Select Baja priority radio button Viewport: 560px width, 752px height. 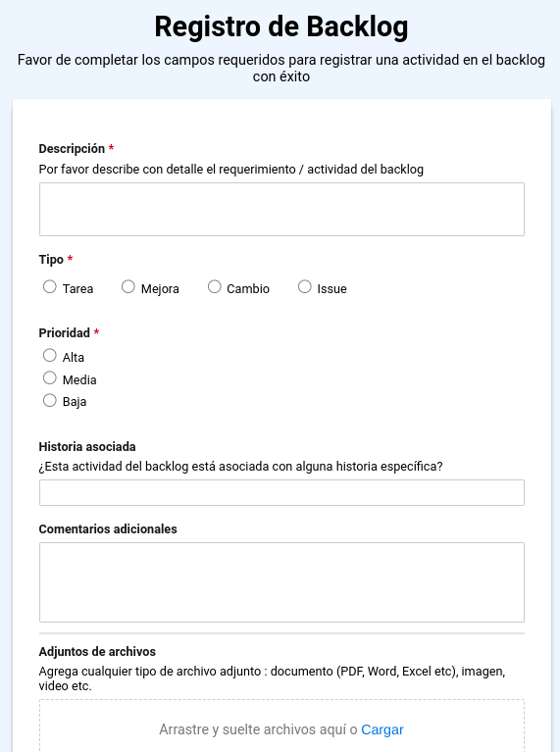pos(50,400)
